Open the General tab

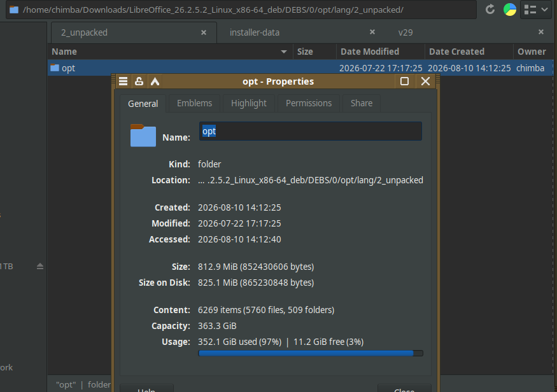(143, 104)
